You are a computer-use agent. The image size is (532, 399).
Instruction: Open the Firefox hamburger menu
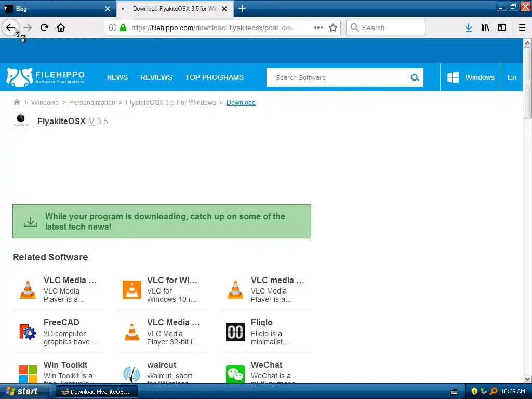522,28
